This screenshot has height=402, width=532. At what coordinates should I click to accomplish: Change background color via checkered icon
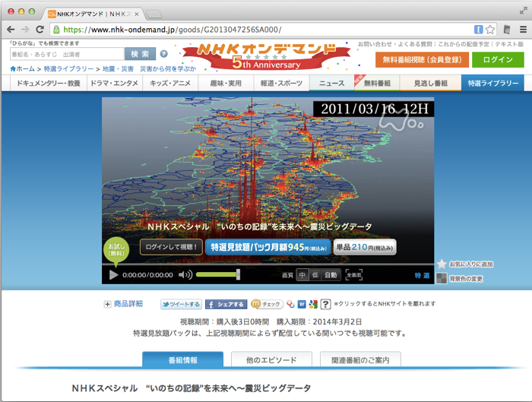(442, 278)
